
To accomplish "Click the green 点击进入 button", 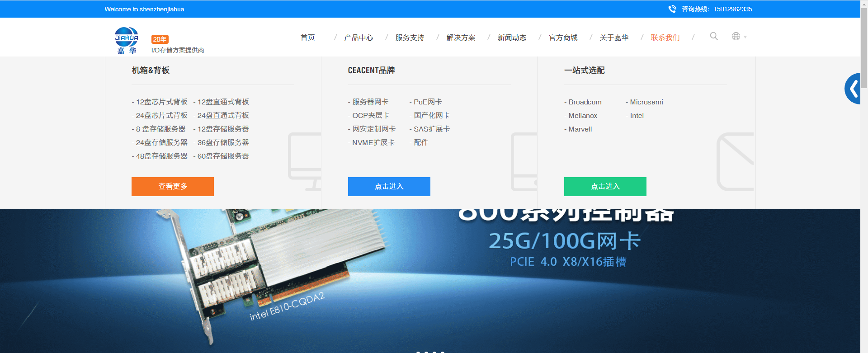I will 605,187.
